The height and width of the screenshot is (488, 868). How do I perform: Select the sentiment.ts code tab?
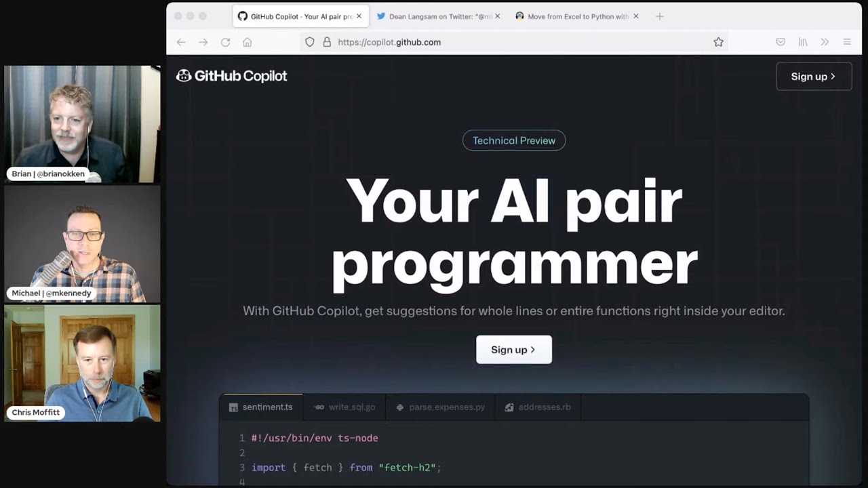(261, 407)
